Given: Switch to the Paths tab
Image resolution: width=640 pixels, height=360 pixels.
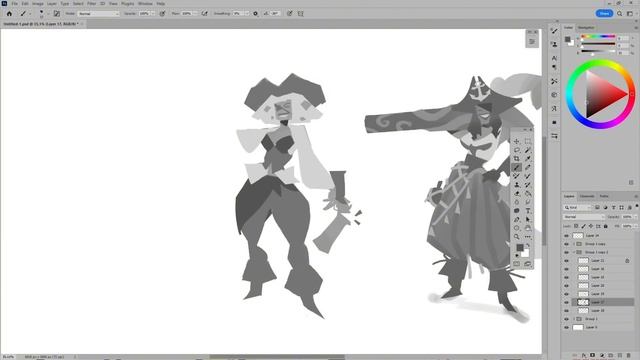Looking at the screenshot, I should click(x=604, y=196).
